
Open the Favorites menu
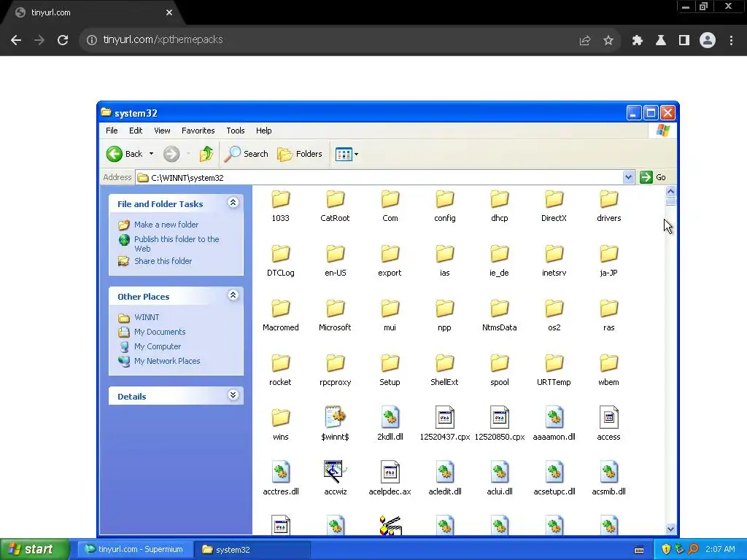pos(198,131)
